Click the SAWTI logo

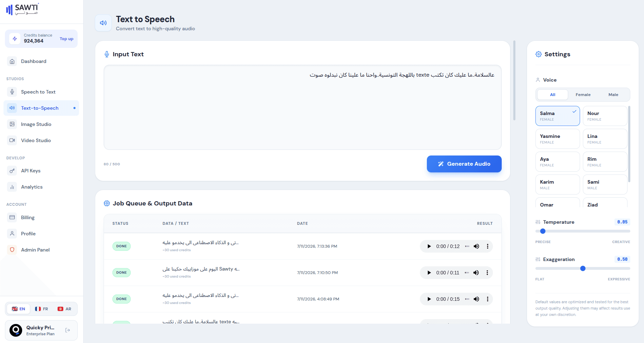point(22,9)
